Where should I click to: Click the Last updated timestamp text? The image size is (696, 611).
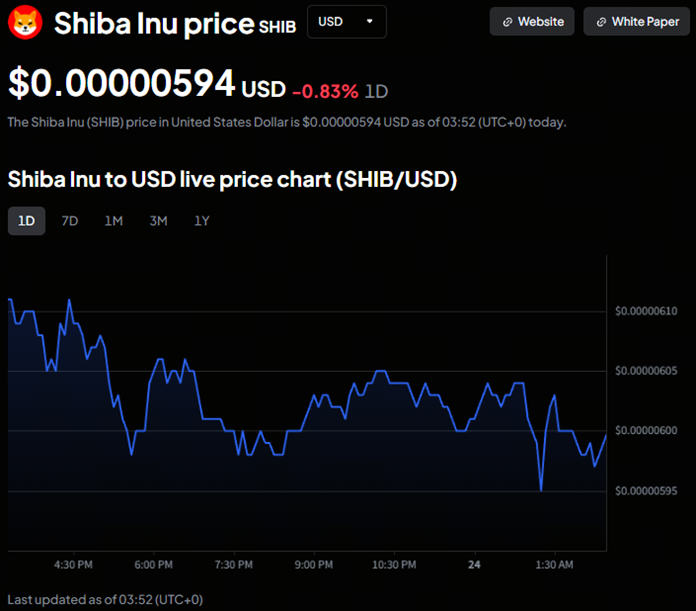pyautogui.click(x=106, y=599)
